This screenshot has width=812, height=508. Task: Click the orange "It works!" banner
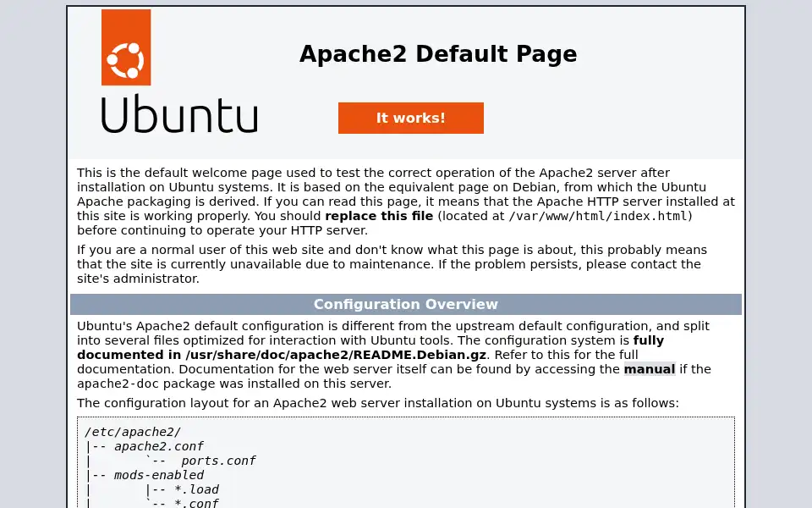click(x=411, y=119)
